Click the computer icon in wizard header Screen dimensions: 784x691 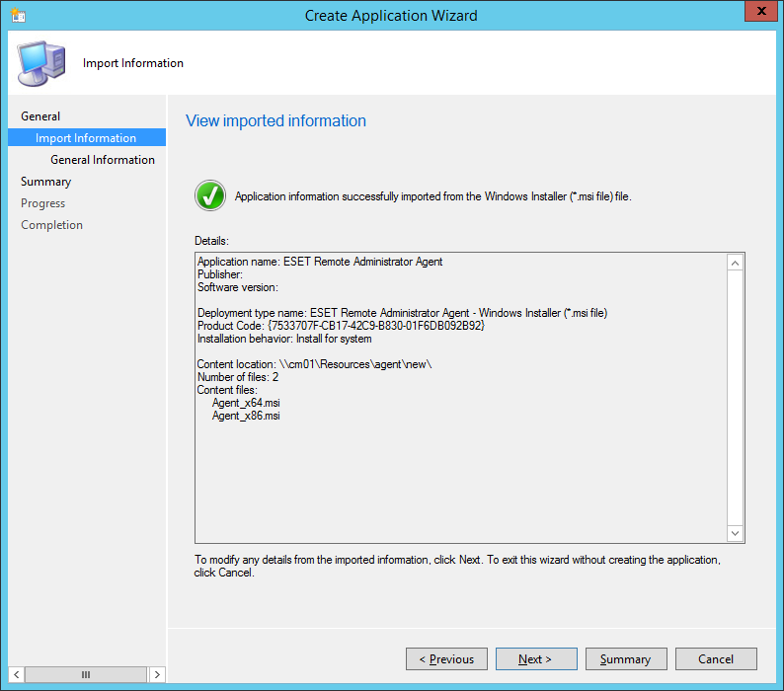click(x=40, y=63)
